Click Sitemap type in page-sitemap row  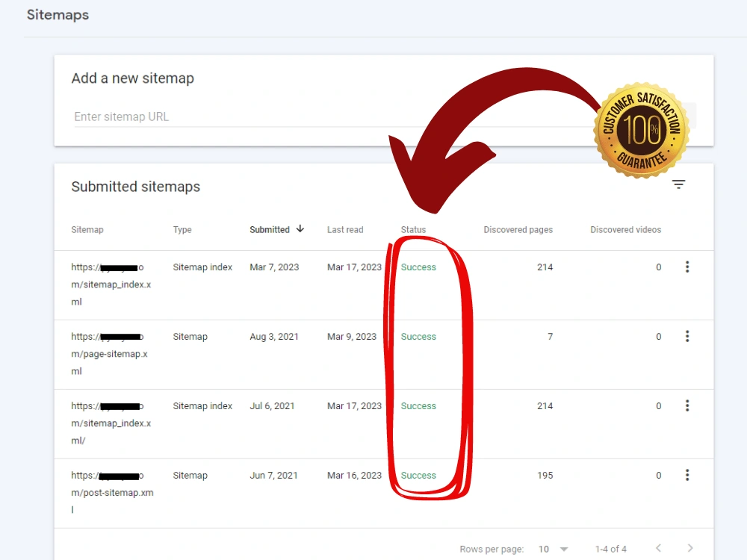190,337
